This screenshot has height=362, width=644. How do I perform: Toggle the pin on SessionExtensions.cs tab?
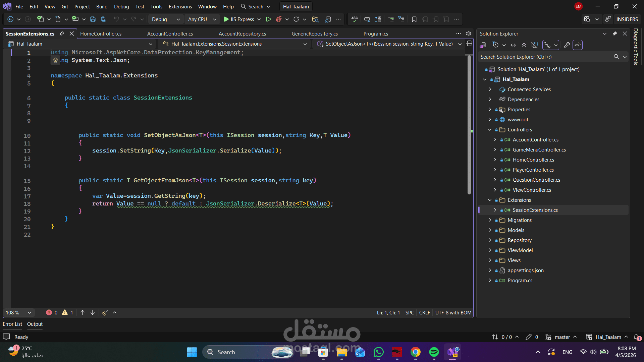(x=62, y=34)
